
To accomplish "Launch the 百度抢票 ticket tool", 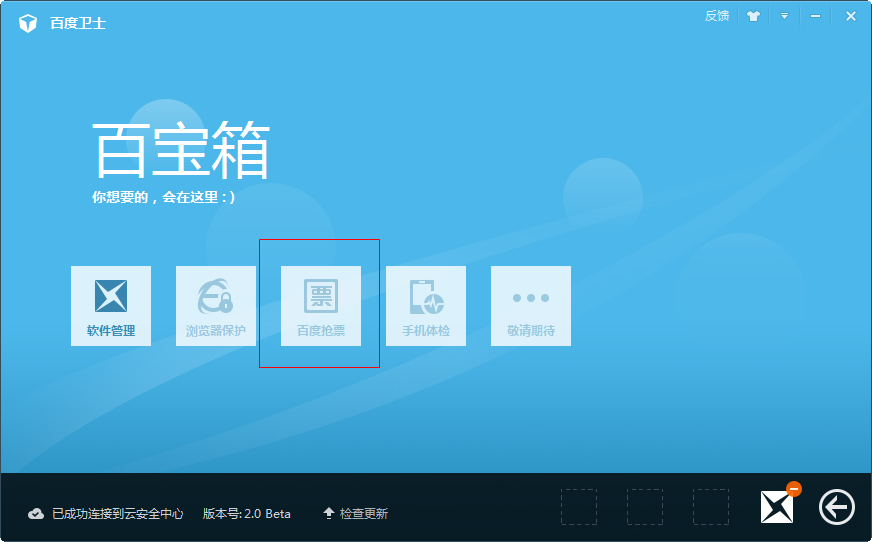I will (321, 306).
